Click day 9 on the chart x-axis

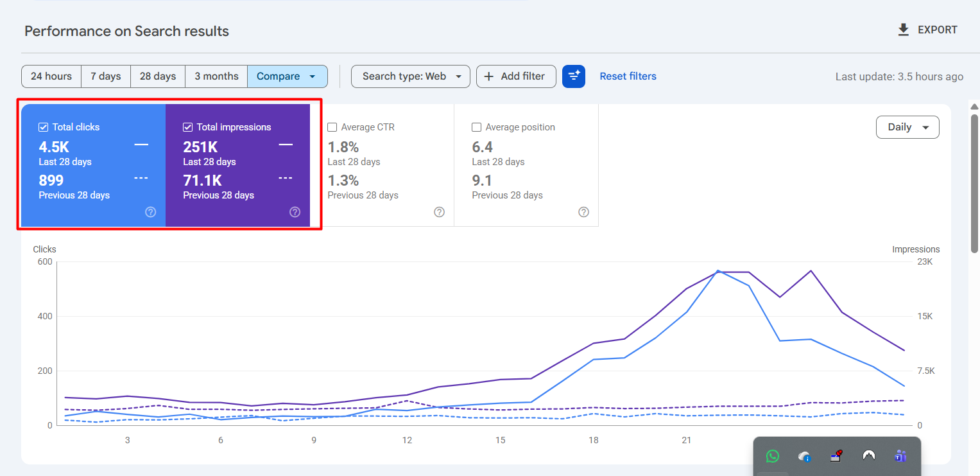tap(314, 440)
